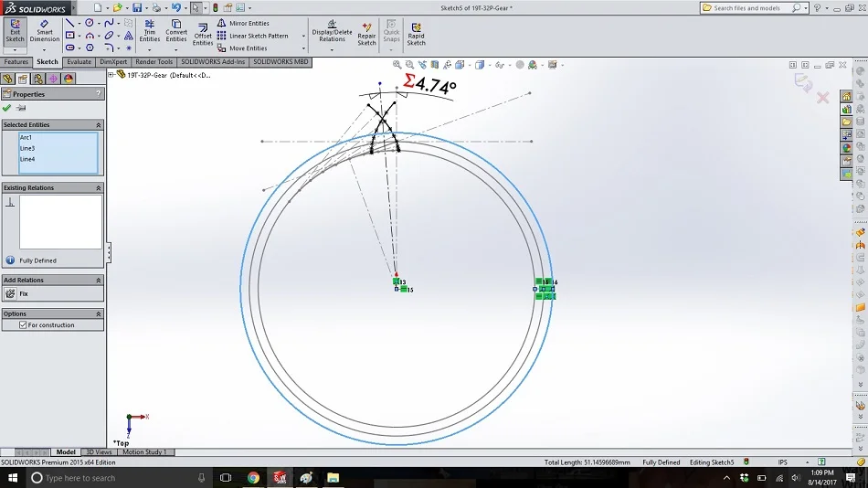Viewport: 868px width, 488px height.
Task: Expand the 19T-32P-Gear feature tree
Action: [111, 75]
